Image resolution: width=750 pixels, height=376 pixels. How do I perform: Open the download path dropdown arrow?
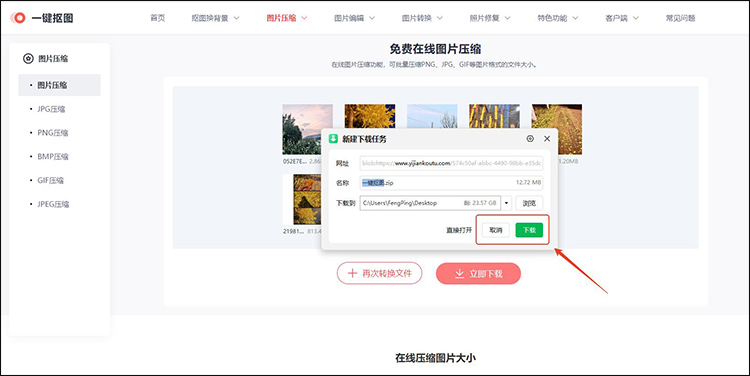[507, 203]
